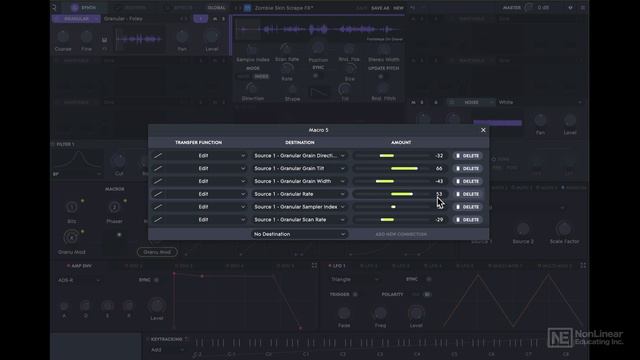Screen dimensions: 640x360
Task: Click the preset name Zombie Skin Scrape FX
Action: [x=284, y=8]
